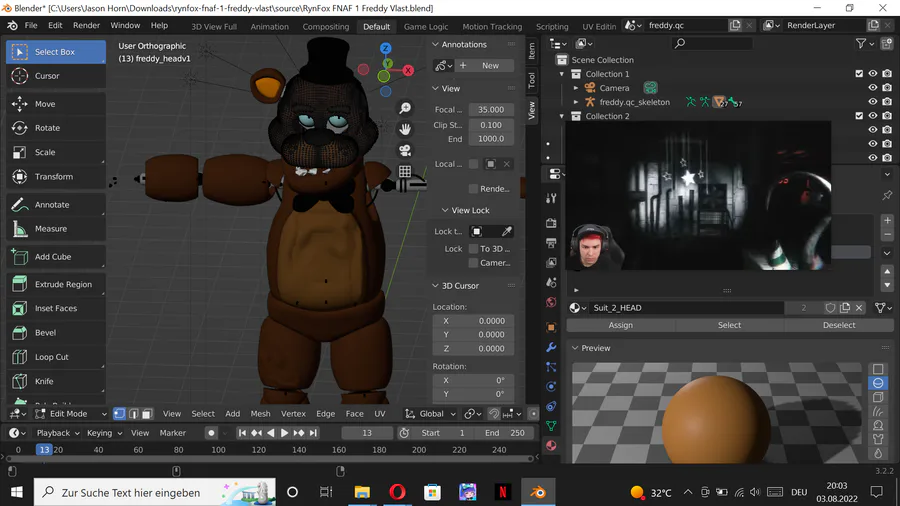The height and width of the screenshot is (506, 900).
Task: Hide freddy.qc_skeleton in viewport
Action: (873, 102)
